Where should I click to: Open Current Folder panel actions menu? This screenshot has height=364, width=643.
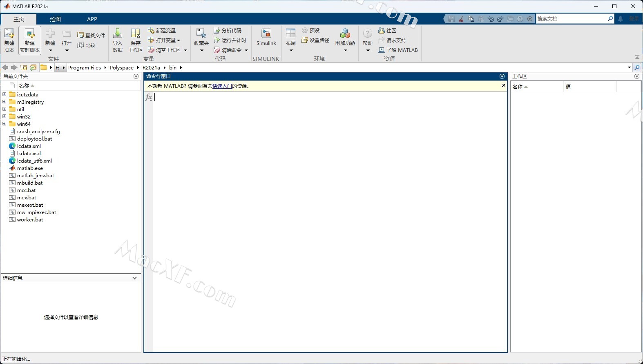coord(136,76)
